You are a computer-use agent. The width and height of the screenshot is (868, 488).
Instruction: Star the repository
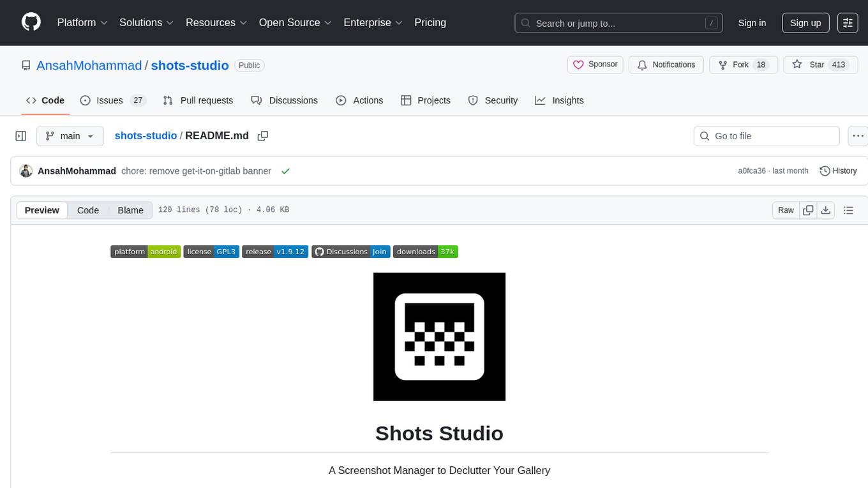[x=821, y=65]
